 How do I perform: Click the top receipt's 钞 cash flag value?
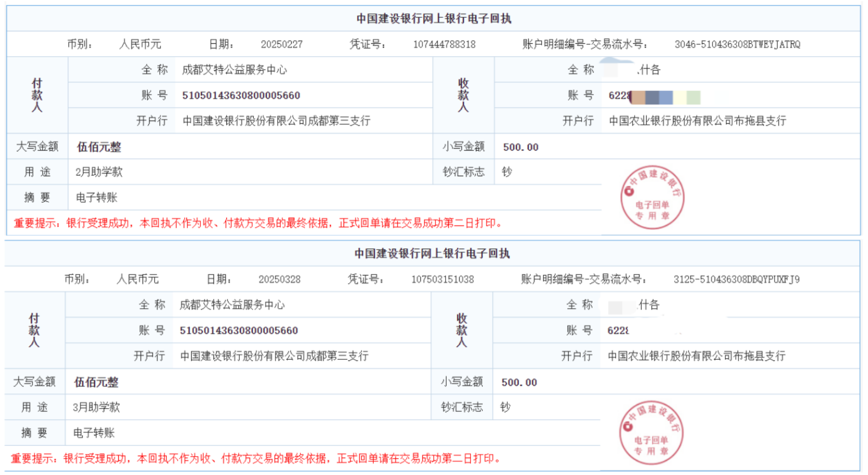pos(507,172)
